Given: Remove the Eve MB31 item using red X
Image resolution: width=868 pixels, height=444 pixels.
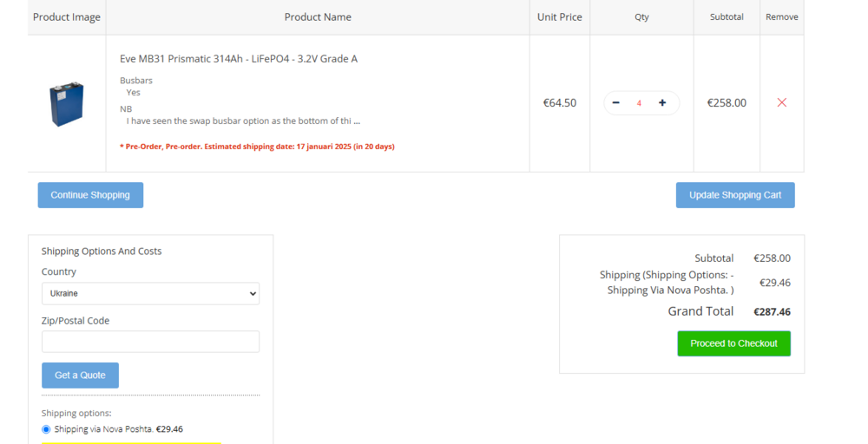Looking at the screenshot, I should pyautogui.click(x=781, y=102).
